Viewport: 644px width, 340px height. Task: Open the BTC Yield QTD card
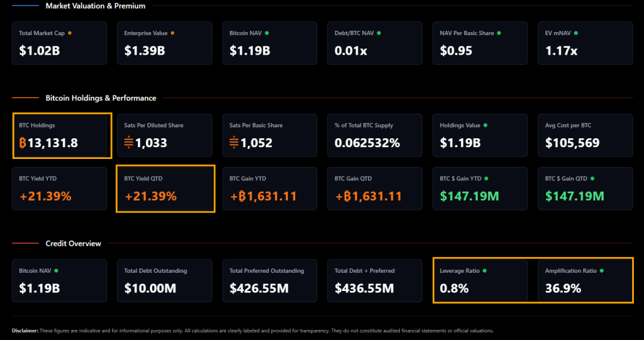165,189
